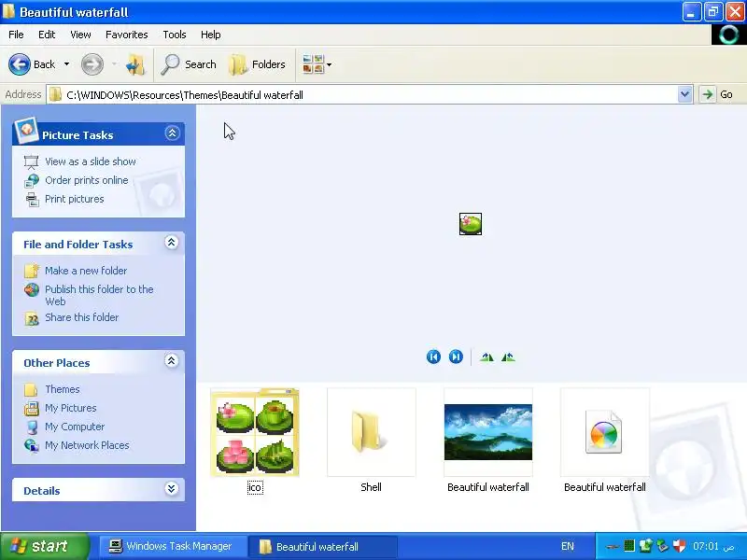Click the Share this folder icon
This screenshot has height=560, width=747.
(x=32, y=318)
